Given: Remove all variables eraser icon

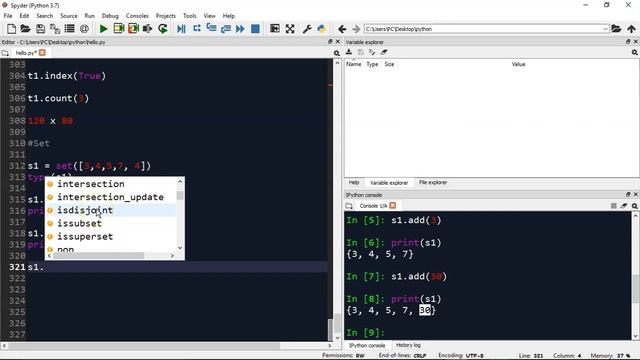Looking at the screenshot, I should click(x=384, y=52).
